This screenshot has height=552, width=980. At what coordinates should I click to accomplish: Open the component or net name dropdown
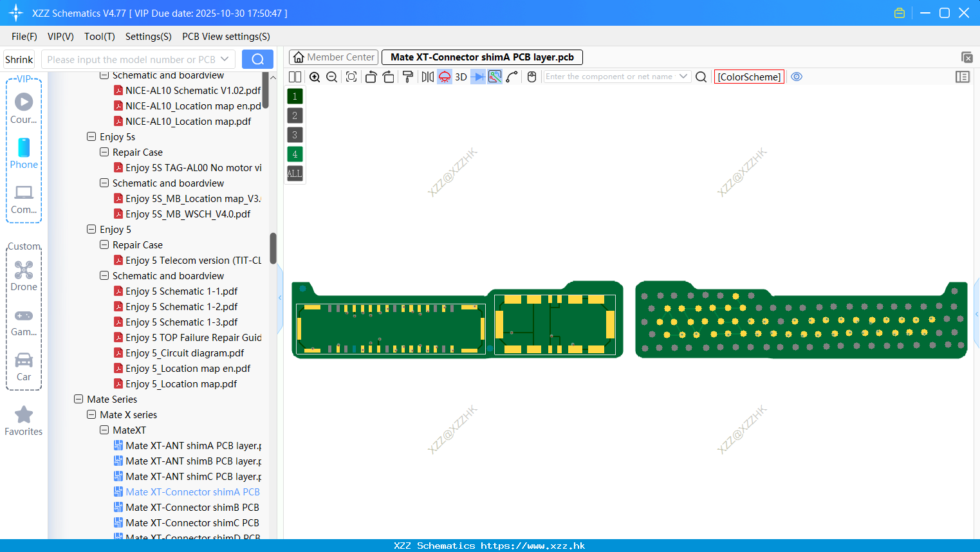(x=683, y=77)
